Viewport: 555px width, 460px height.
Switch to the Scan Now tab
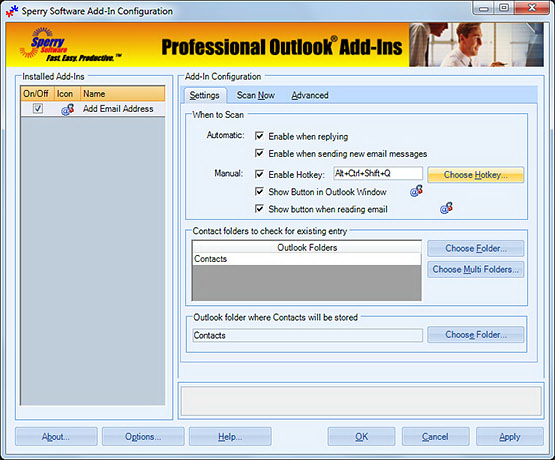(x=256, y=95)
